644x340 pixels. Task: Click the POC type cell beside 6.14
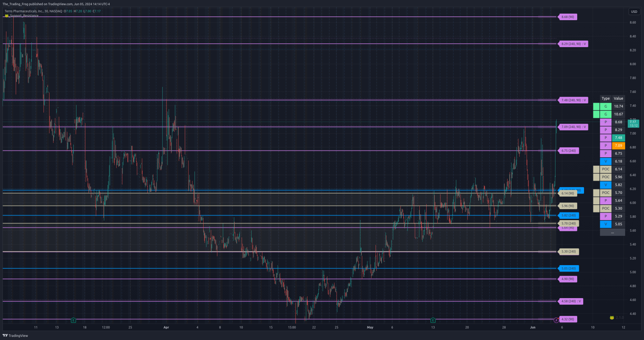(x=606, y=169)
